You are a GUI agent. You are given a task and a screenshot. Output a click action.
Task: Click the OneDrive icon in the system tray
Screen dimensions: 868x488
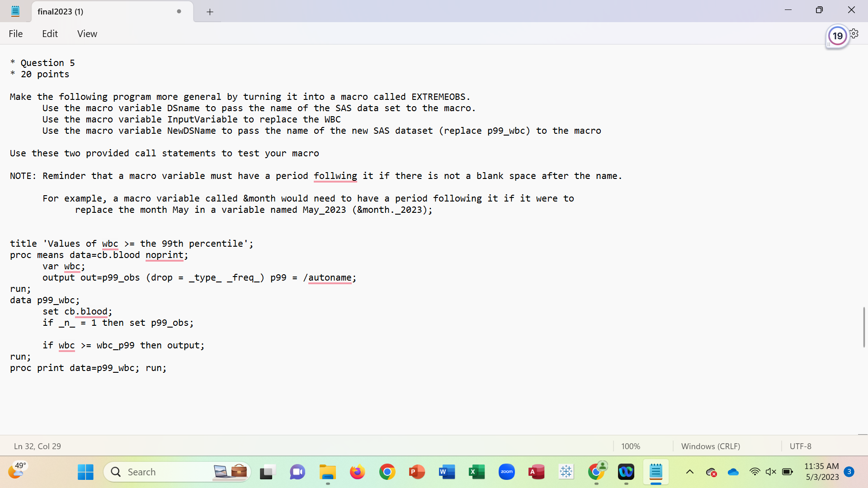coord(733,472)
